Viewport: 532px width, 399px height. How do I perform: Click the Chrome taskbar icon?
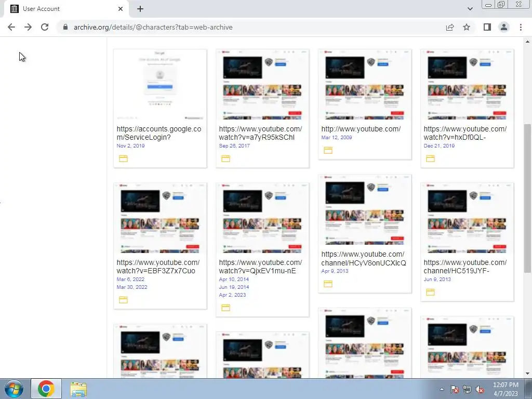[46, 389]
